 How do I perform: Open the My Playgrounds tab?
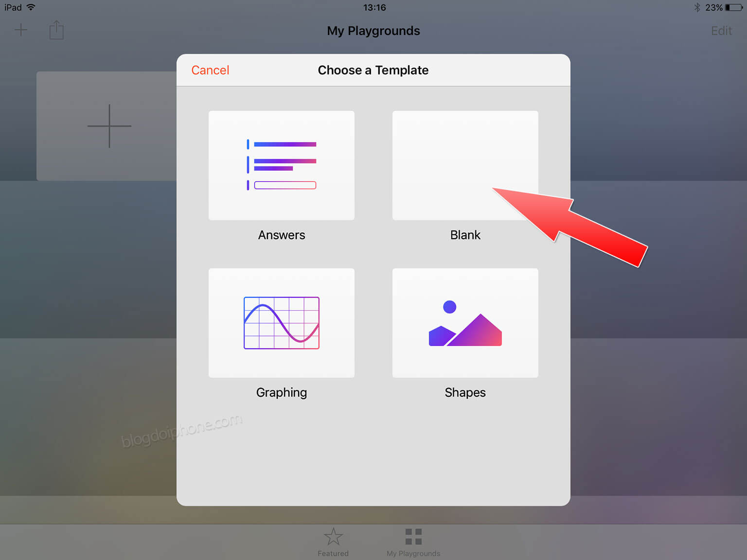tap(413, 542)
